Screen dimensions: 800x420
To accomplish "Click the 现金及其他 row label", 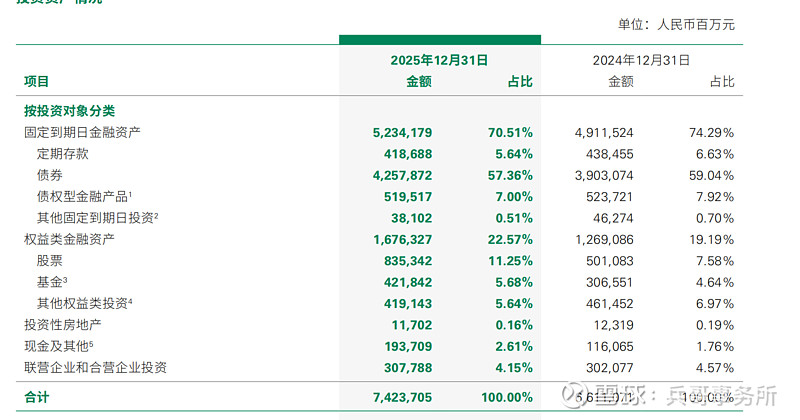I will pyautogui.click(x=62, y=346).
